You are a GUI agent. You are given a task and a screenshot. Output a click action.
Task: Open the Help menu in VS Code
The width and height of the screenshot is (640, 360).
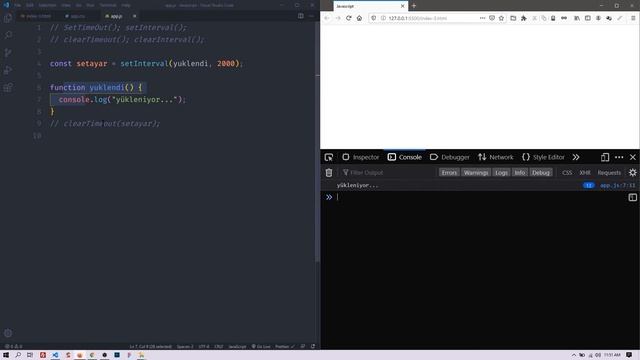[x=126, y=5]
